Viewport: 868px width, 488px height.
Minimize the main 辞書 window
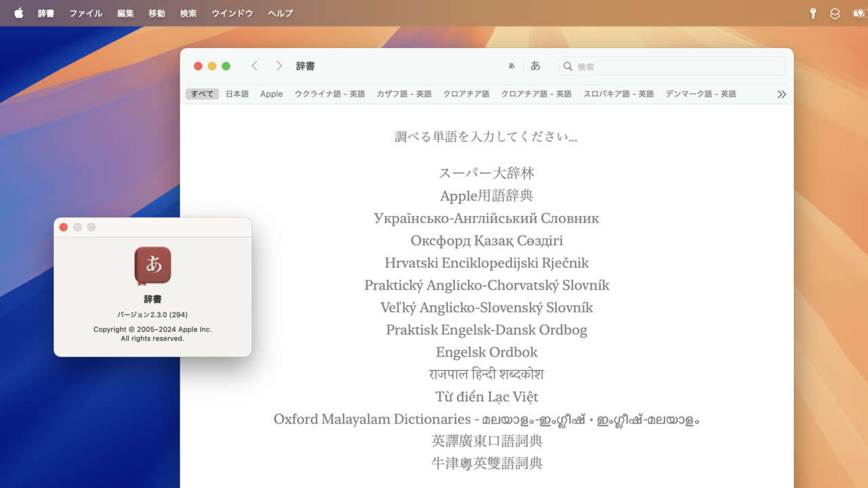click(212, 66)
